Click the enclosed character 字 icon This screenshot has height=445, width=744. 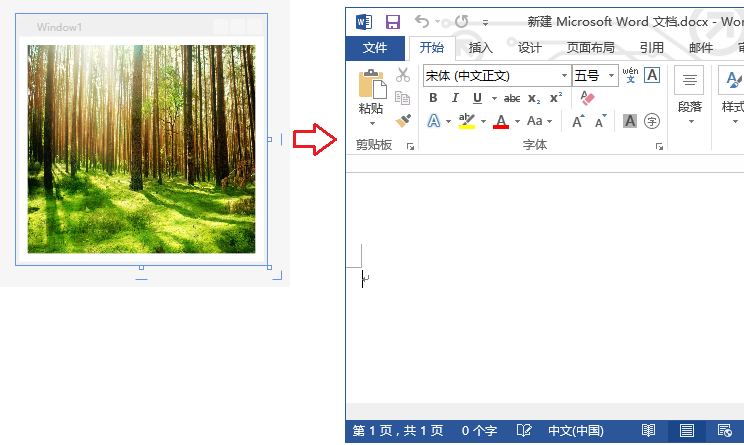click(652, 121)
